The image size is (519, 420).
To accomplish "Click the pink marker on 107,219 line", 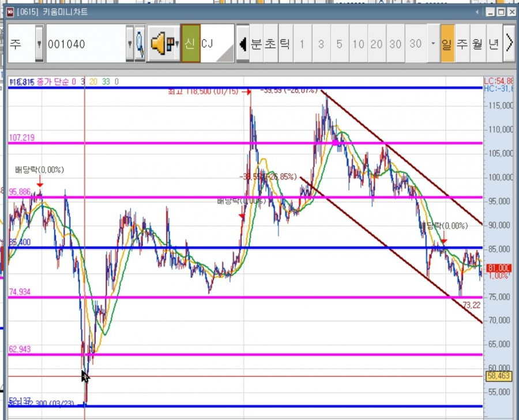I will coord(336,142).
